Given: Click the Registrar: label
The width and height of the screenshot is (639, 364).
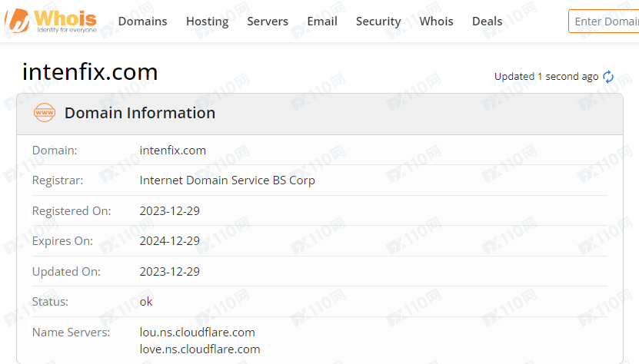Looking at the screenshot, I should [58, 180].
